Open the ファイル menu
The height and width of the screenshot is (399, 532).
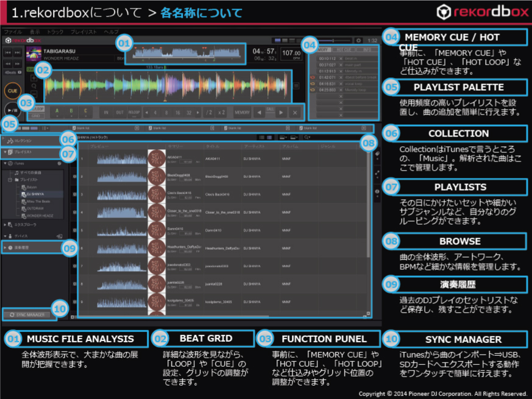13,32
